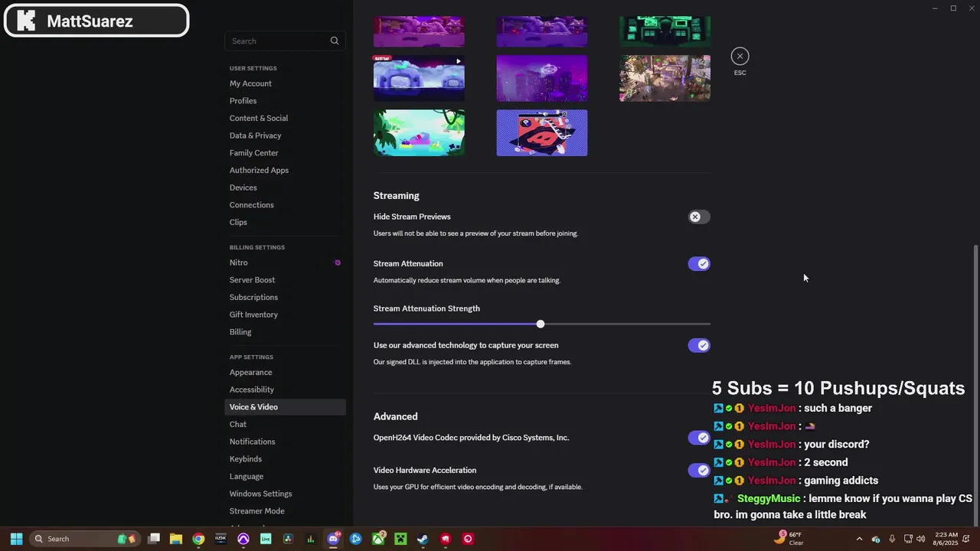The height and width of the screenshot is (551, 980).
Task: Select Voice & Video in sidebar
Action: pyautogui.click(x=285, y=407)
